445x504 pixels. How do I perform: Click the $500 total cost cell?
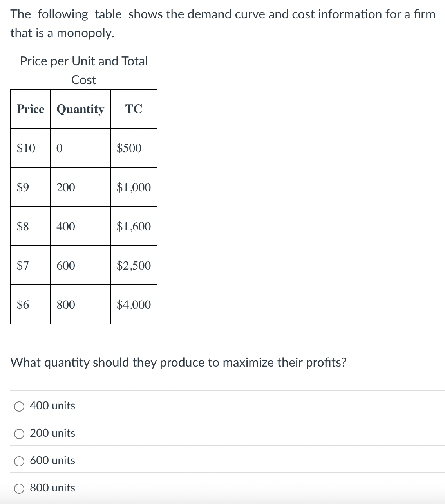pos(129,148)
